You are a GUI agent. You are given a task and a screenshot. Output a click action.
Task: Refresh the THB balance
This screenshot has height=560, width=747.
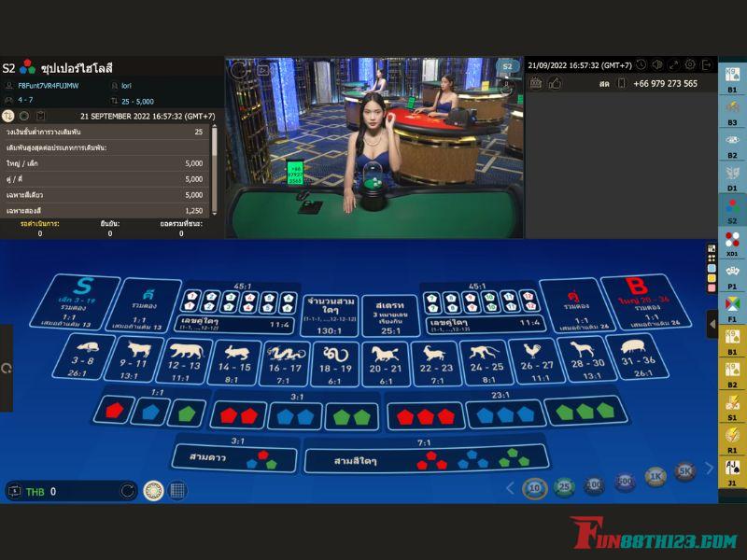(x=127, y=491)
